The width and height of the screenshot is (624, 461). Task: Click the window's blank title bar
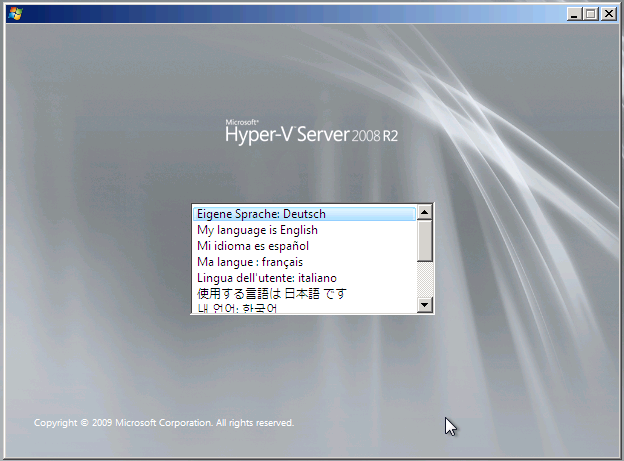300,14
